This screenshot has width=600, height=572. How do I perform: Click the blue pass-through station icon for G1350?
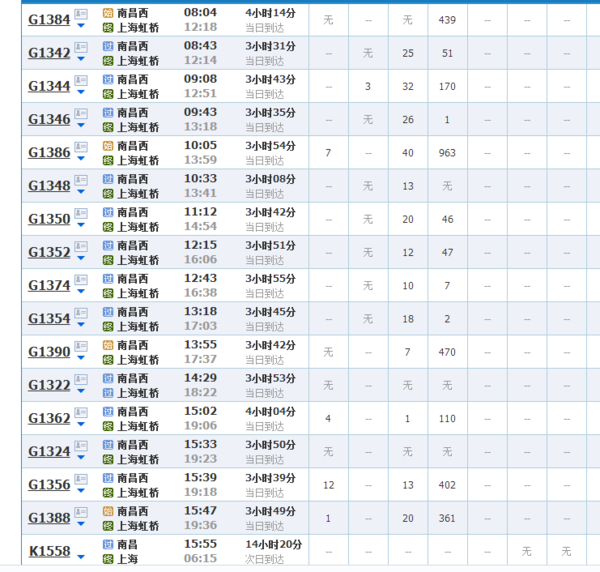[x=108, y=212]
